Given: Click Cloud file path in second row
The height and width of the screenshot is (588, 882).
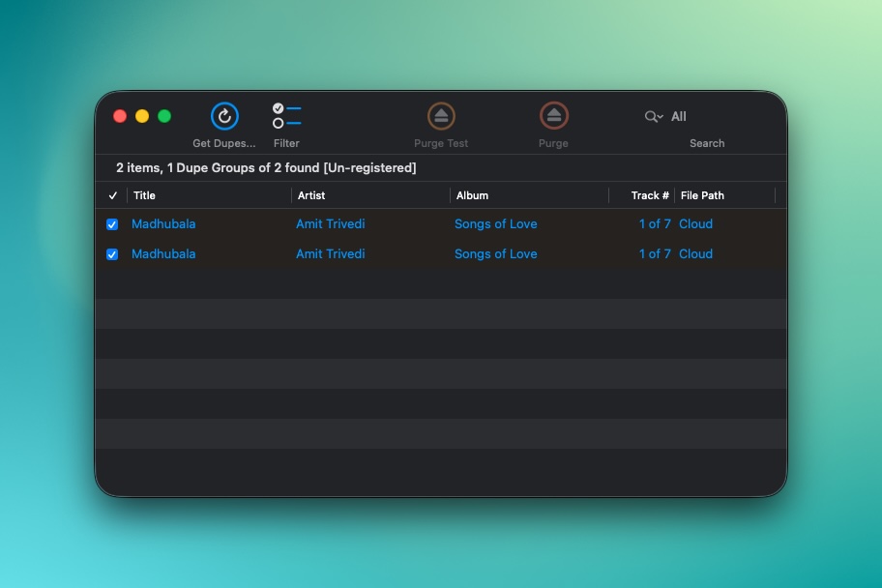Looking at the screenshot, I should point(695,253).
